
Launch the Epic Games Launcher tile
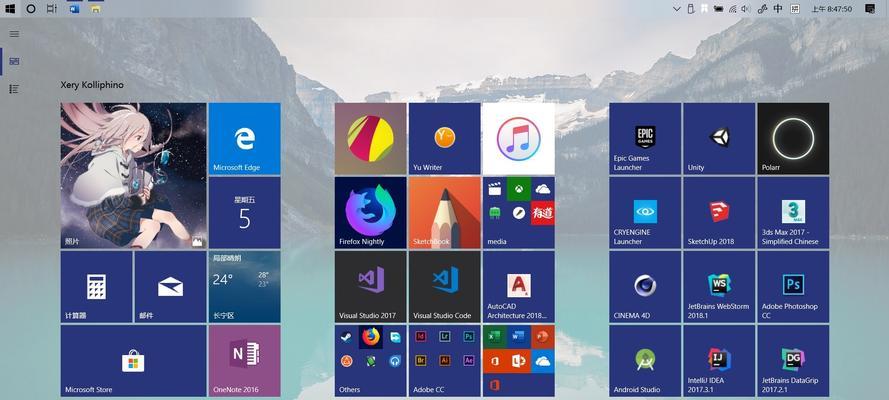[645, 138]
